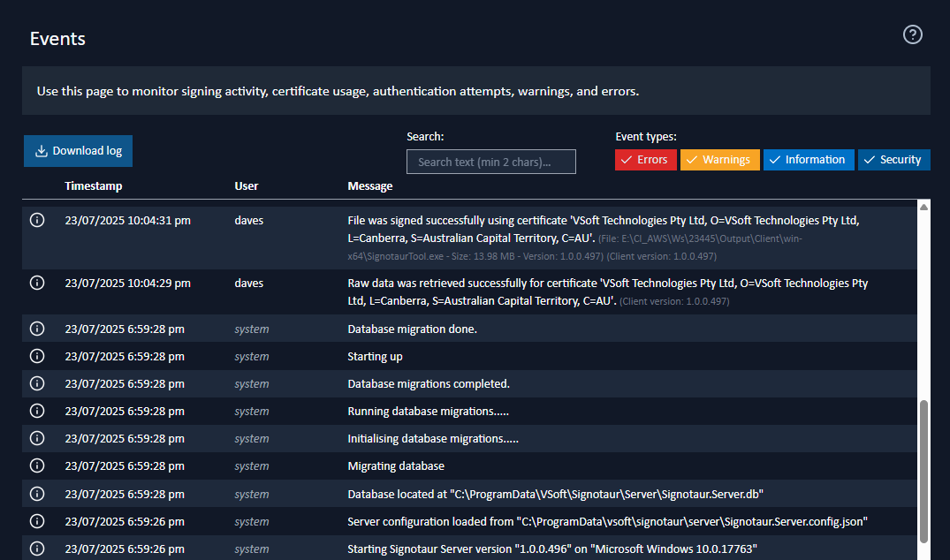950x560 pixels.
Task: Select the 'Starting Signotaur Server version' message
Action: [552, 549]
